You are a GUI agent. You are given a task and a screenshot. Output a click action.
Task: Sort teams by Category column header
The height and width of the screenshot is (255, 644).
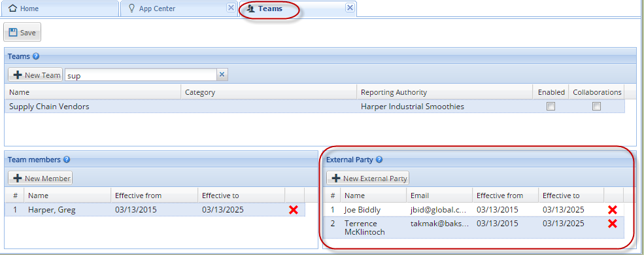click(x=269, y=92)
